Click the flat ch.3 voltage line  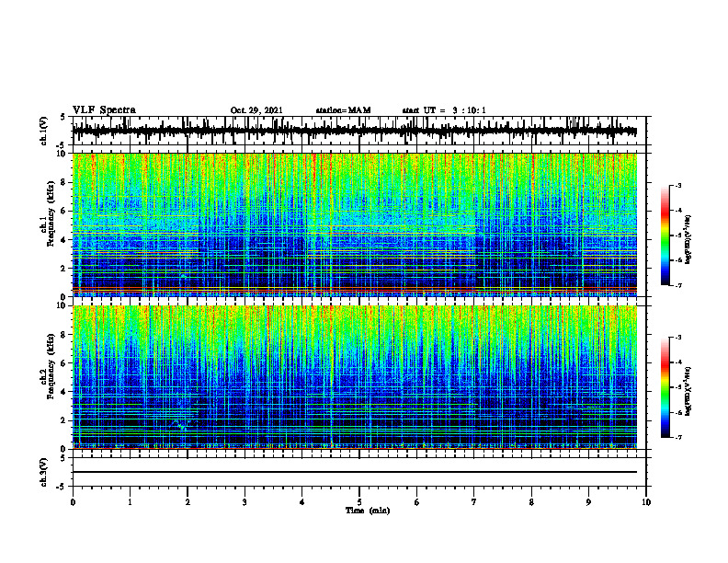click(x=355, y=472)
